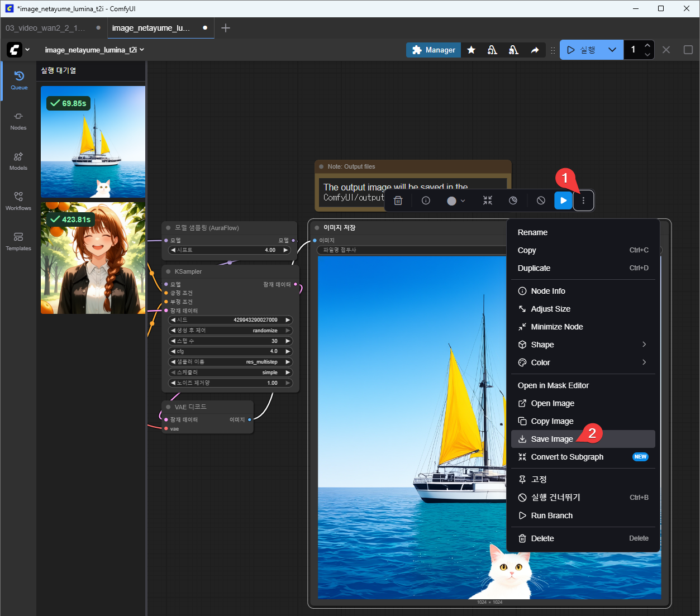
Task: Open the Templates sidebar panel
Action: point(18,241)
